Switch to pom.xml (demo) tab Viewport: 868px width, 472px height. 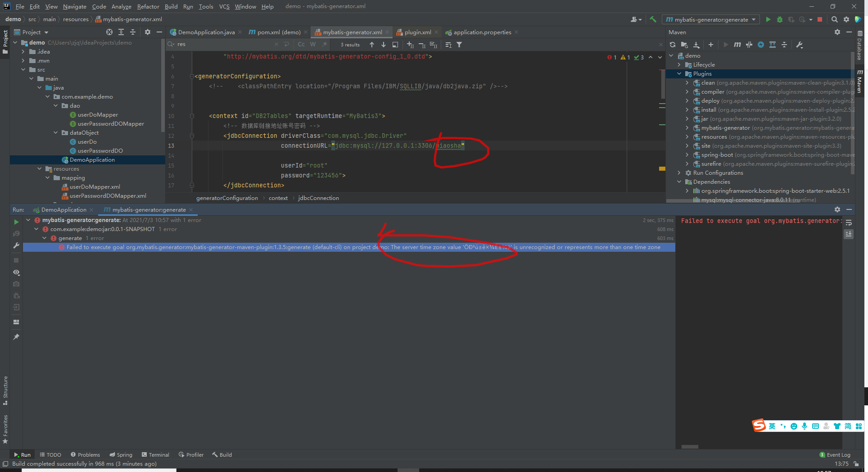[278, 32]
